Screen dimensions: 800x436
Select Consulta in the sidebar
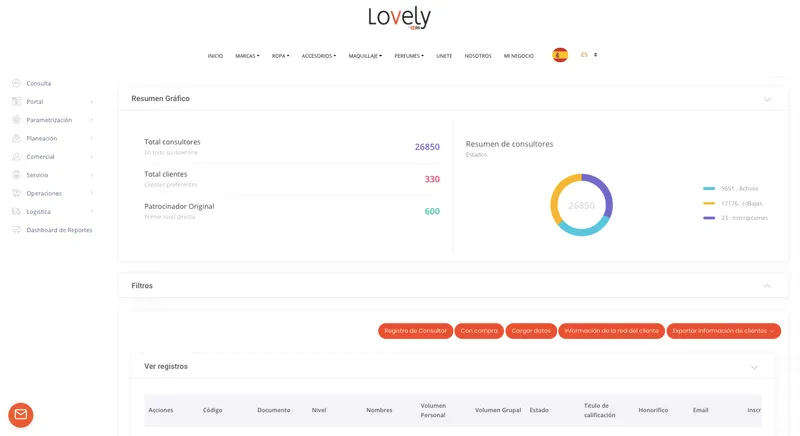coord(39,83)
